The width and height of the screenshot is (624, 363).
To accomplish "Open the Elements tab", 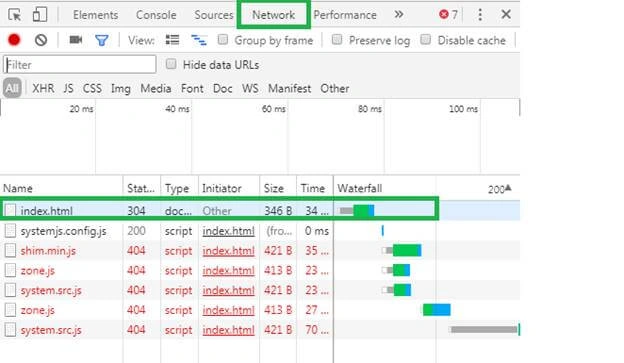I will pyautogui.click(x=96, y=15).
